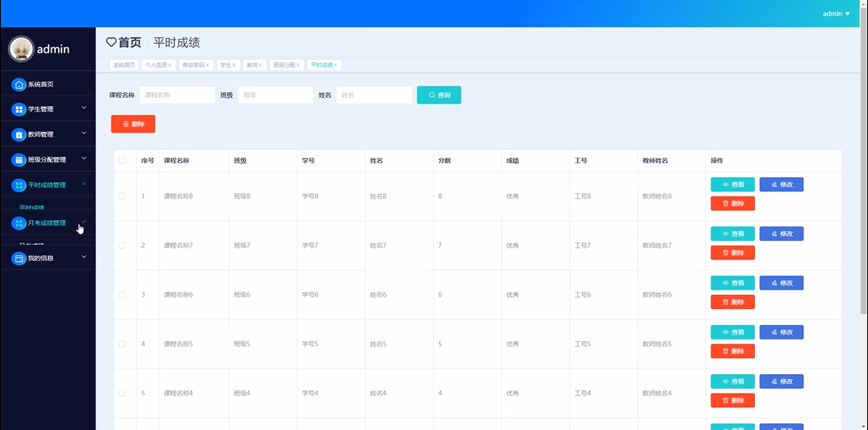View record 课程名称5 with 查看 button
This screenshot has height=430, width=868.
(732, 332)
